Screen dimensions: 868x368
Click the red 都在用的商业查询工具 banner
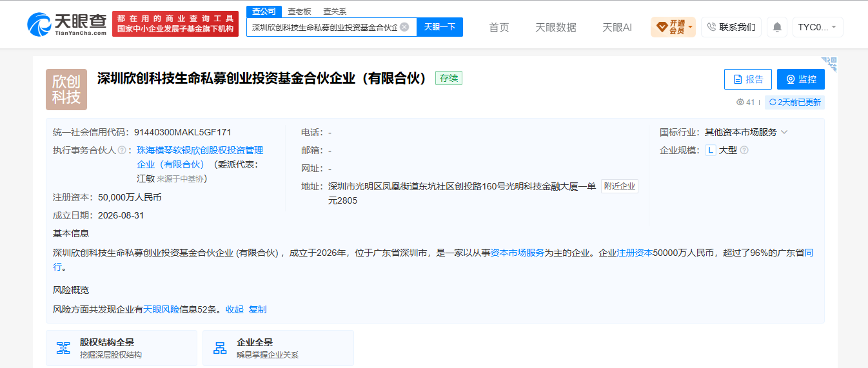pos(175,24)
